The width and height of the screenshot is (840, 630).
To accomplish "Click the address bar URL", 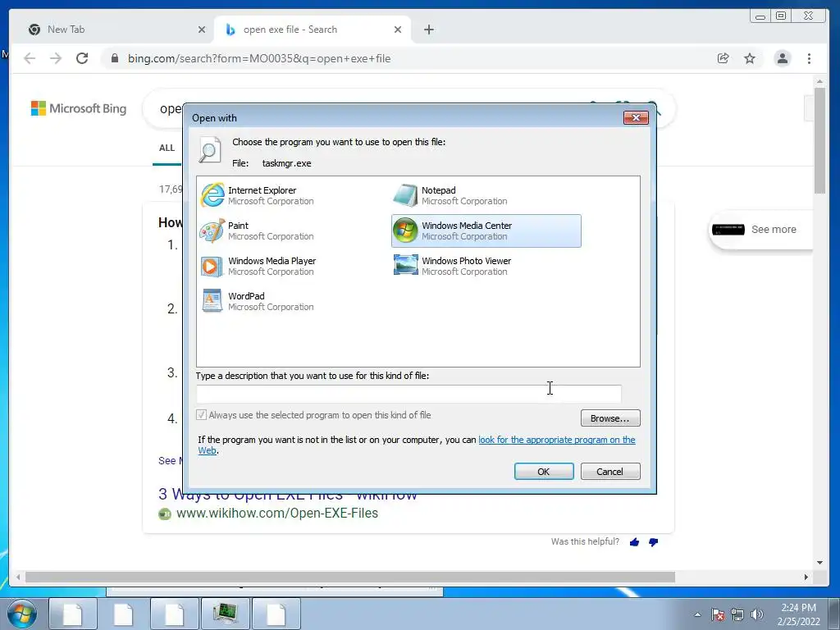I will (x=259, y=58).
